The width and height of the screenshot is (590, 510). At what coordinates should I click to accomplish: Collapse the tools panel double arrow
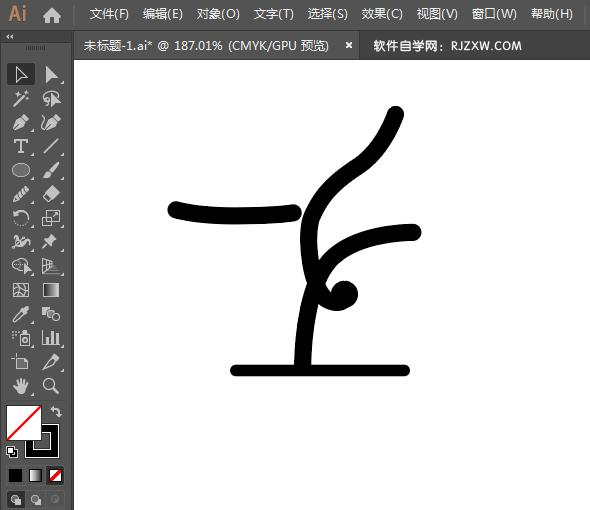[10, 37]
